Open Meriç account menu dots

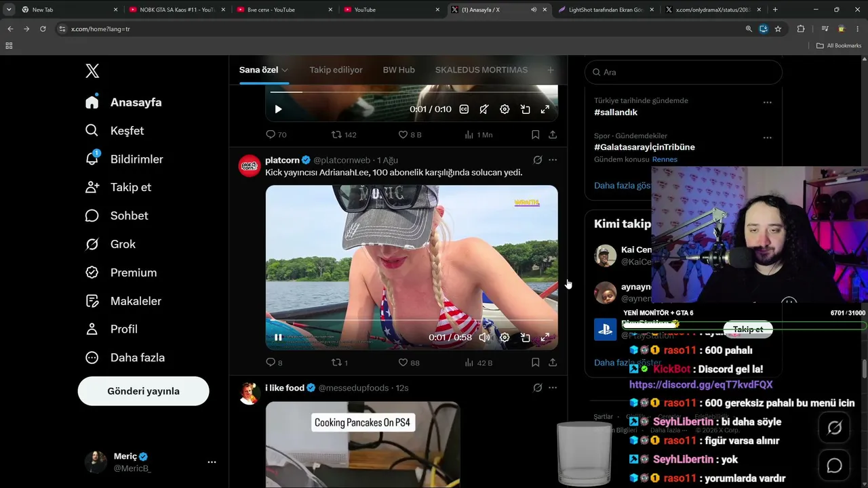click(212, 462)
